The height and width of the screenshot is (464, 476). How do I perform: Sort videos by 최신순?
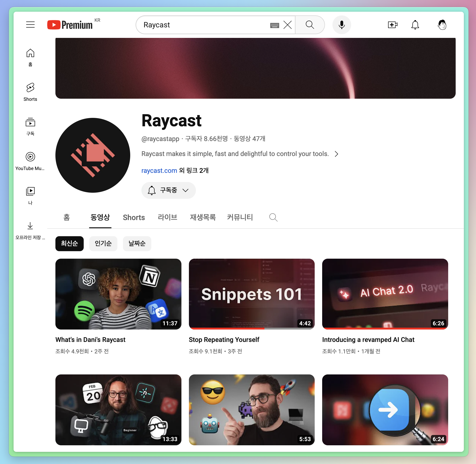[69, 243]
